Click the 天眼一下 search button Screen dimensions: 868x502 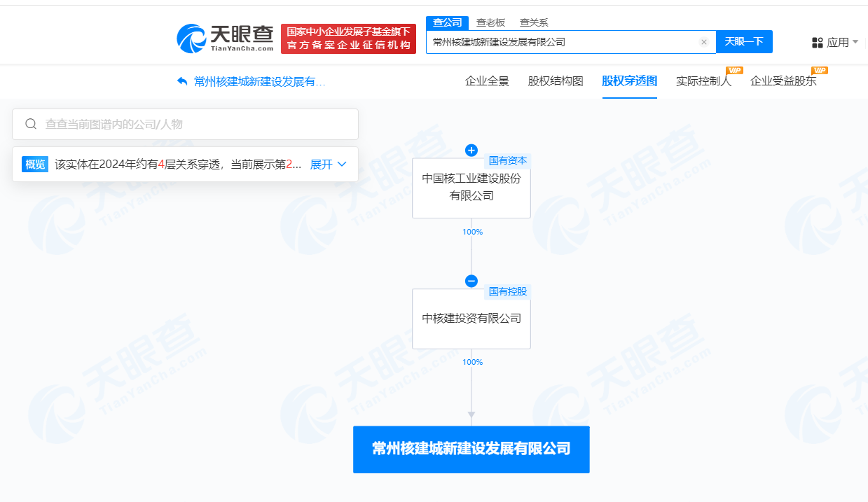click(x=744, y=42)
